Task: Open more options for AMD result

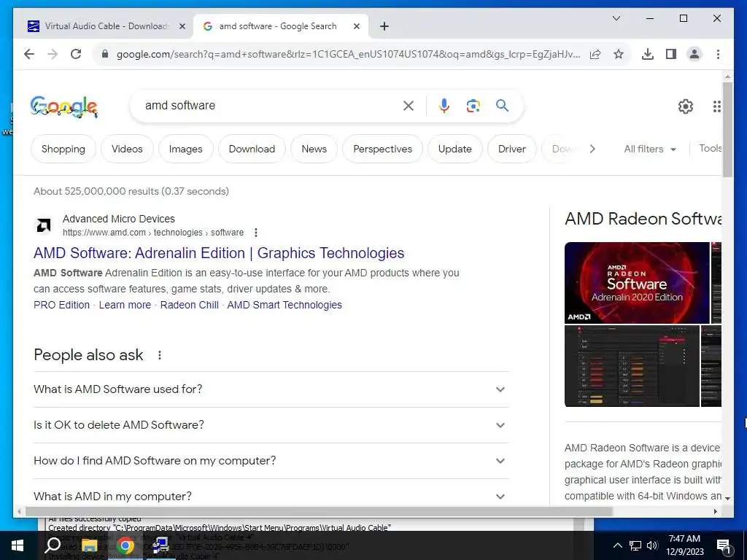Action: 256,233
